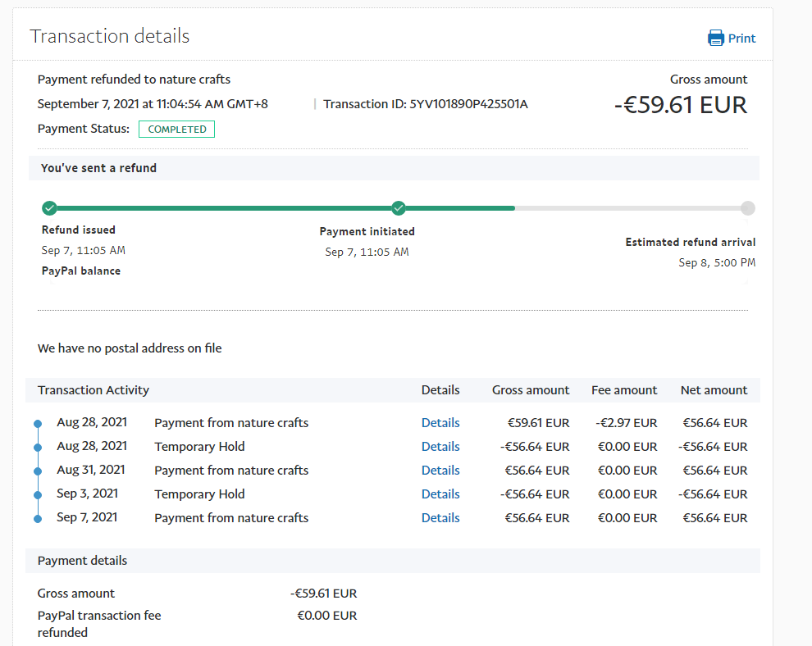Open Details for Aug 28 Temporary Hold

point(440,447)
